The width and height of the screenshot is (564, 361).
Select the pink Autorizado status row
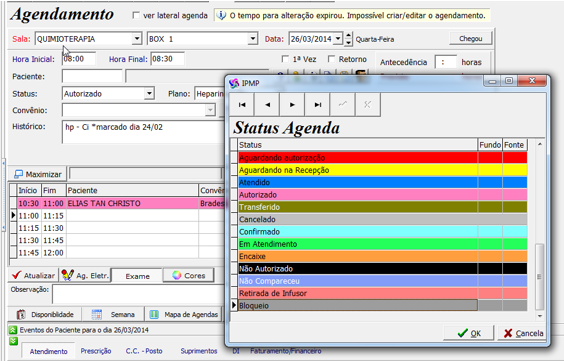tap(382, 195)
